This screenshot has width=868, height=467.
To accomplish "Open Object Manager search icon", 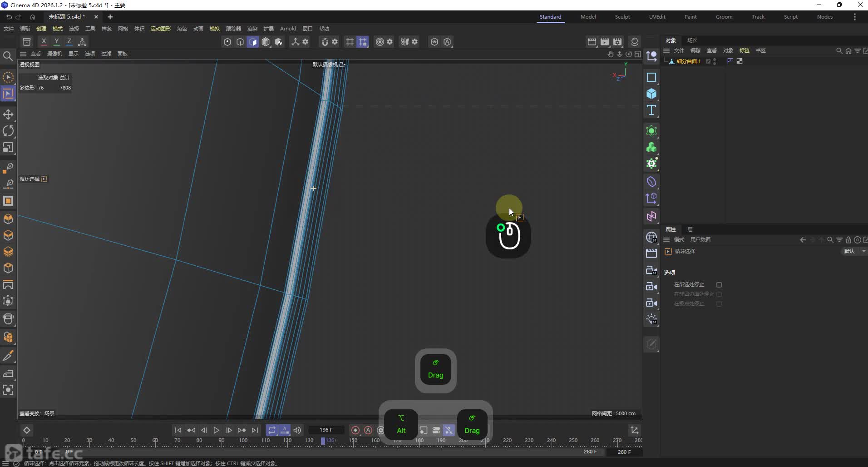I will click(839, 51).
